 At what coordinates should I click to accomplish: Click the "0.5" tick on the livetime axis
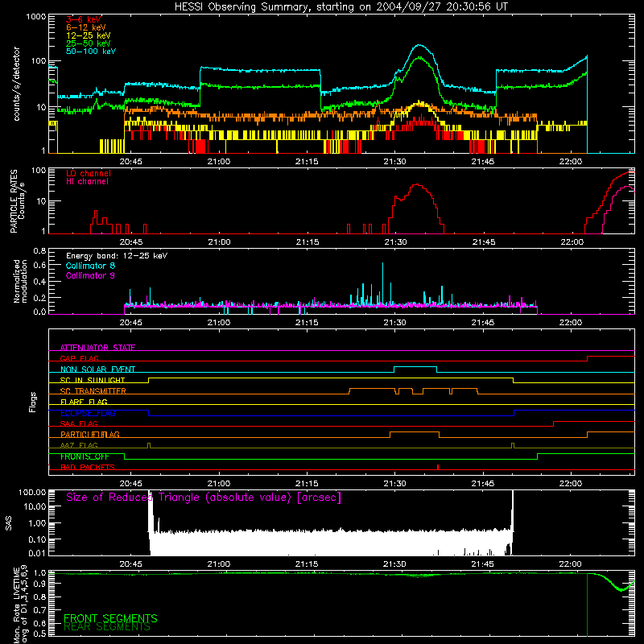coord(39,634)
